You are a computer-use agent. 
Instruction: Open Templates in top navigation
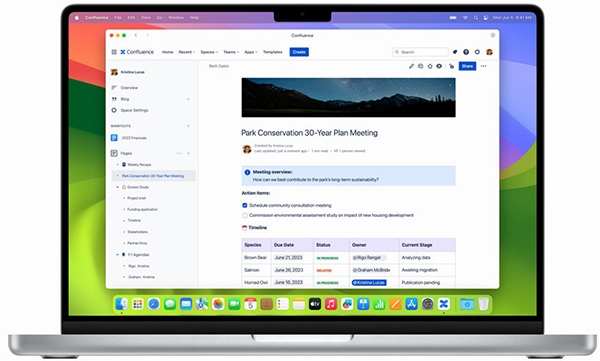272,52
